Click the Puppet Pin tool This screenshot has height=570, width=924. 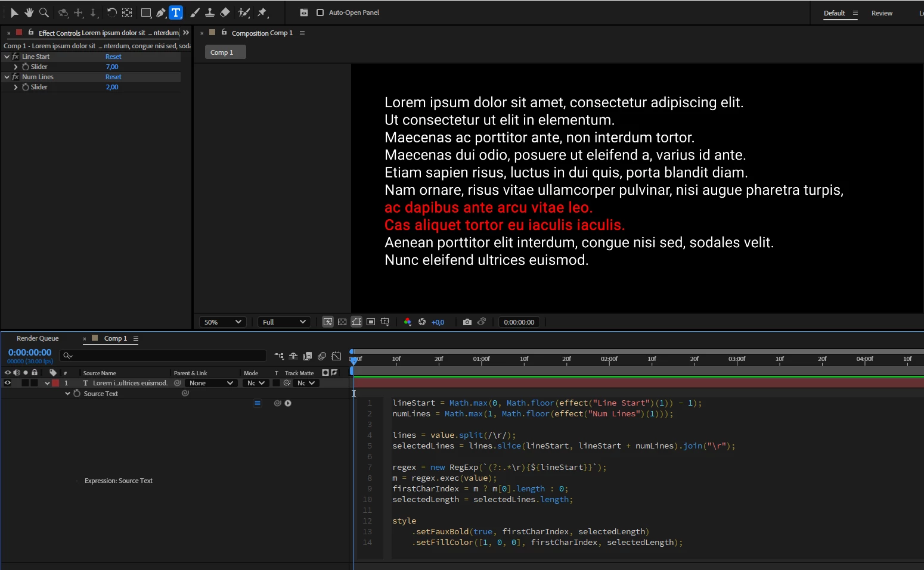tap(262, 13)
